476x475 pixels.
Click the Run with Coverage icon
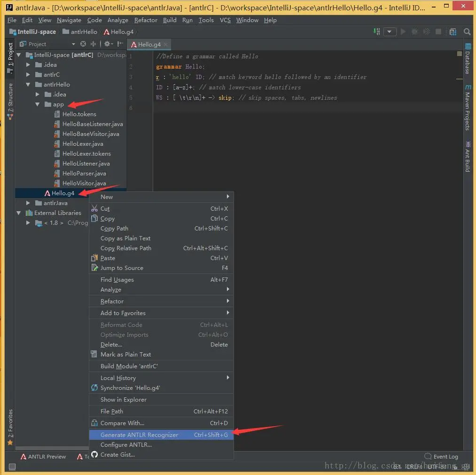pyautogui.click(x=427, y=32)
